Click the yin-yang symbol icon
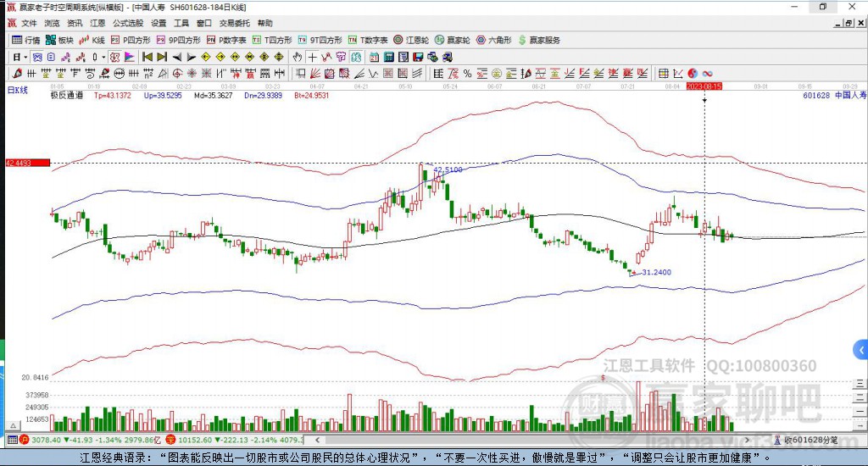868x466 pixels. 693,73
